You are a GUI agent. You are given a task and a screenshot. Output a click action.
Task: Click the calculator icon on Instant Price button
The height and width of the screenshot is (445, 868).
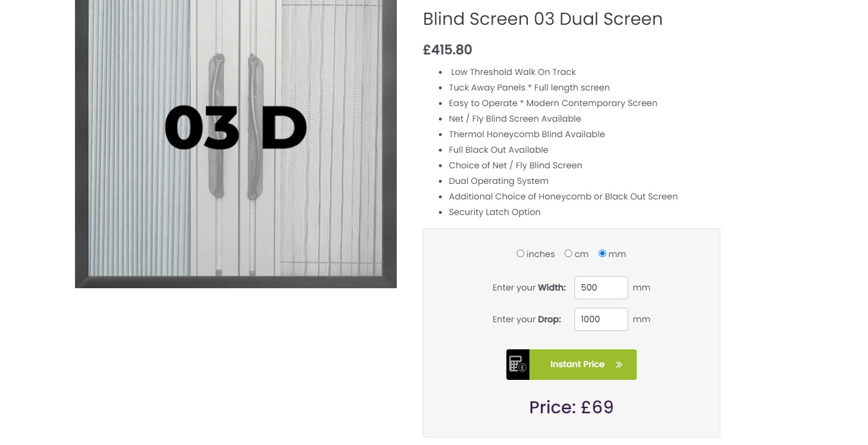[517, 364]
